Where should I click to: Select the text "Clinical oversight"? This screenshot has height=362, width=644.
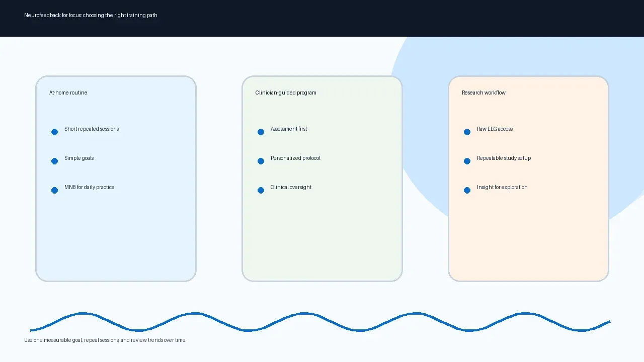pyautogui.click(x=291, y=187)
